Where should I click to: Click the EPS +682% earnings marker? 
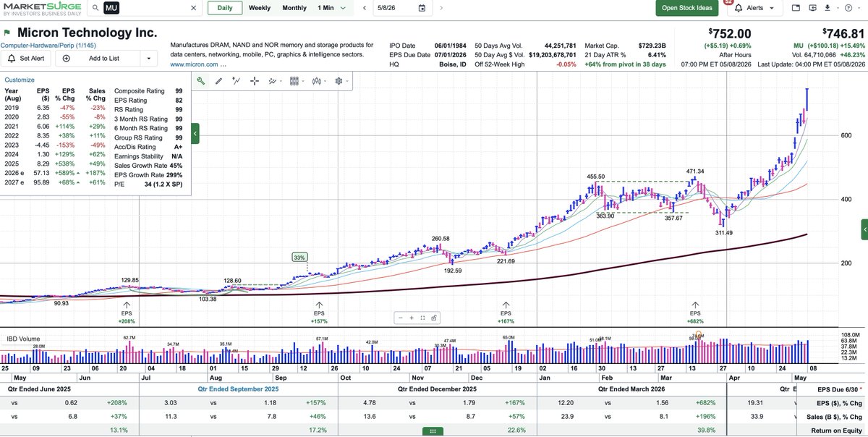tap(696, 313)
